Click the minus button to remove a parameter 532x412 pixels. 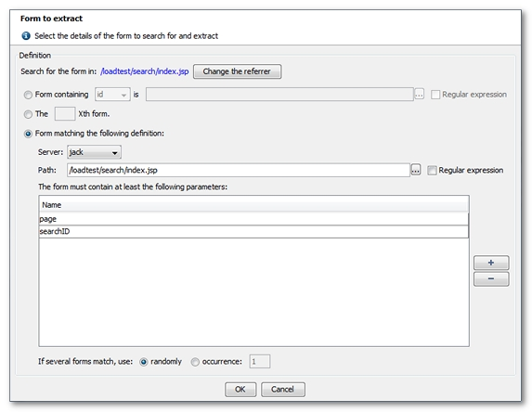[491, 278]
